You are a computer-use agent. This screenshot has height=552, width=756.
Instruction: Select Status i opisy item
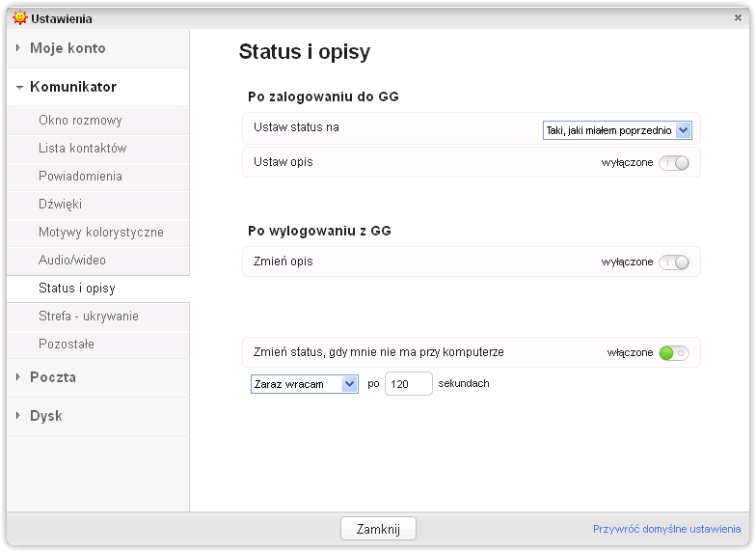(x=98, y=288)
